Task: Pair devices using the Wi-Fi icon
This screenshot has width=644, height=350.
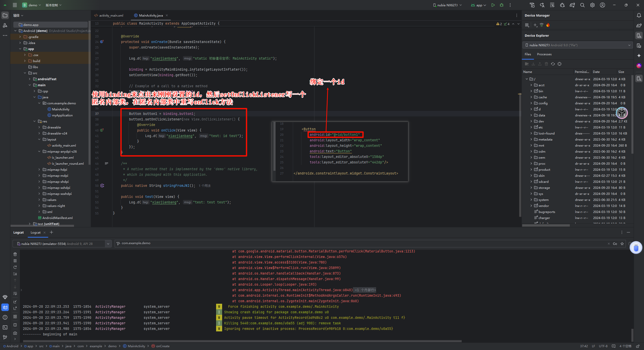Action: [x=542, y=25]
